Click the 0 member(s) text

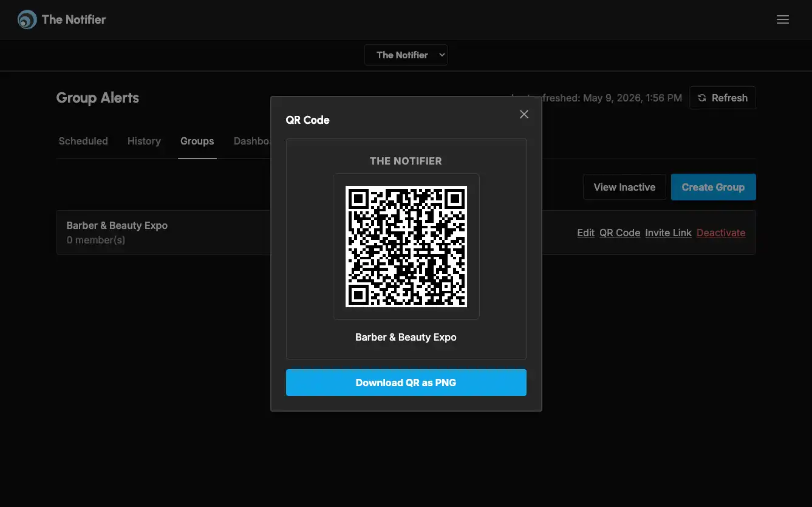[x=96, y=240]
